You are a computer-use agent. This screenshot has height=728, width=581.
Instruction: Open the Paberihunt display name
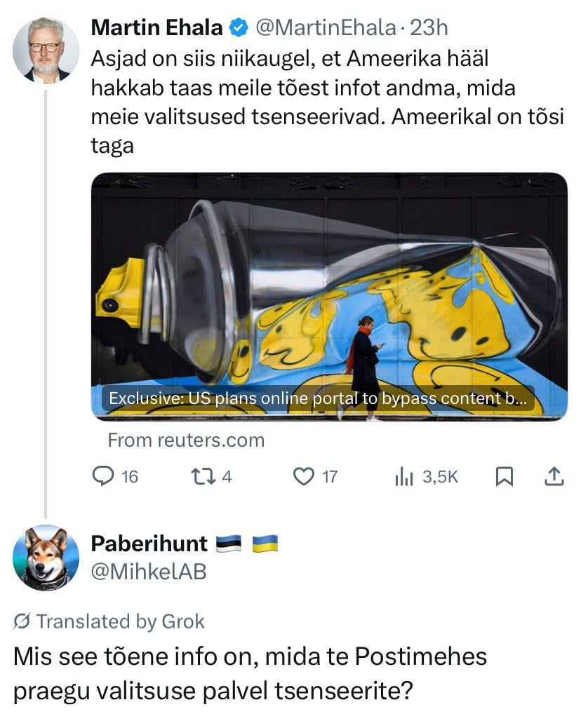pos(149,544)
